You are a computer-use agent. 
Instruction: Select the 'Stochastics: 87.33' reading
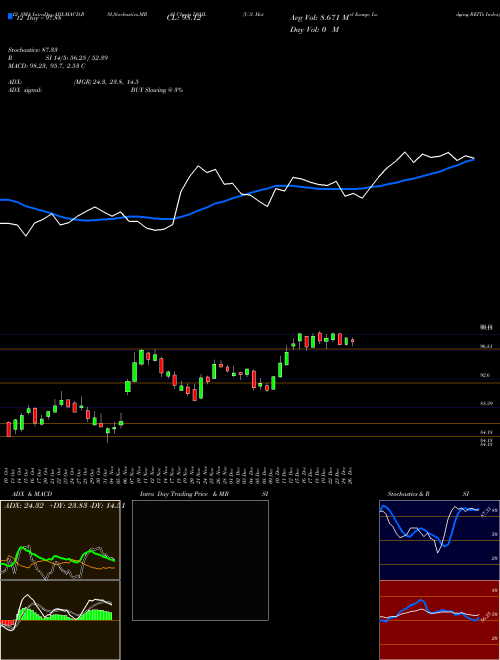tap(35, 50)
